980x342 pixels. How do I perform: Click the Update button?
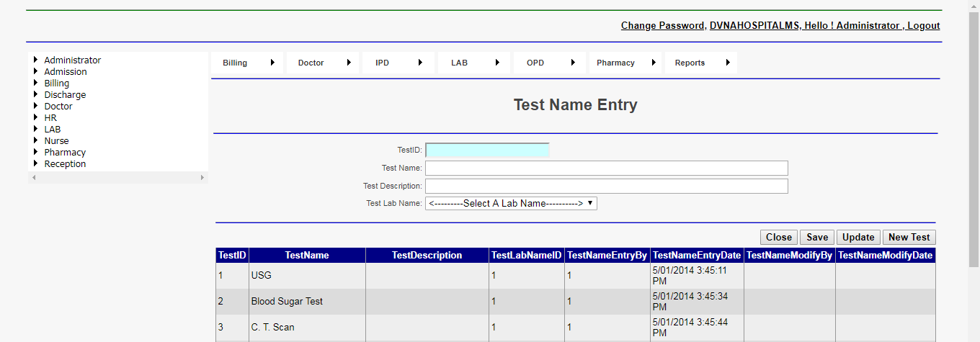click(858, 238)
